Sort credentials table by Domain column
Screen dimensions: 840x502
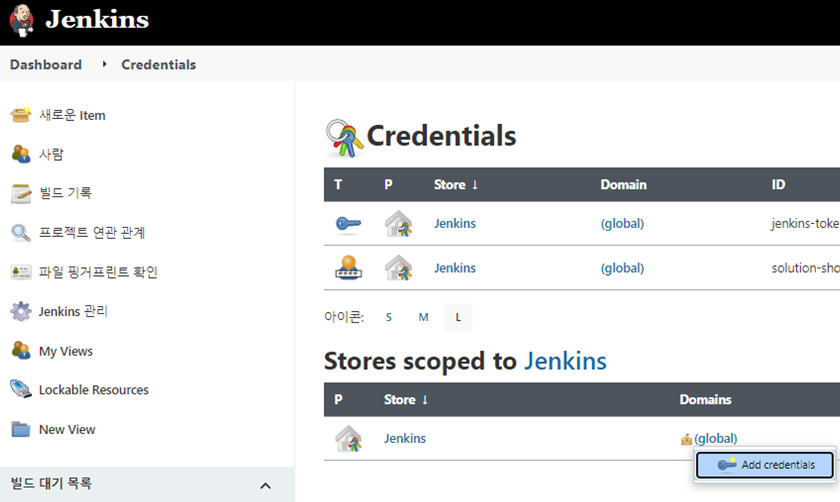click(x=624, y=185)
